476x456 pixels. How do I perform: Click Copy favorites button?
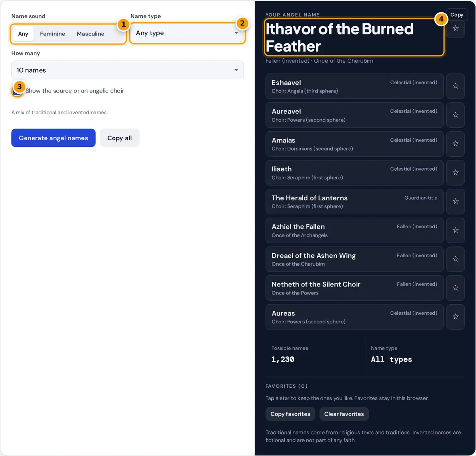coord(290,414)
